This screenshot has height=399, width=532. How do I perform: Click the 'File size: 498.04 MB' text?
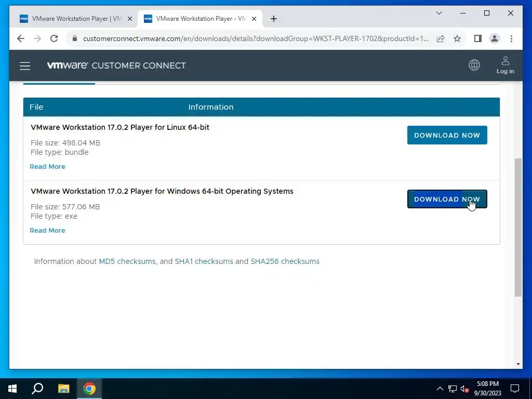tap(65, 143)
